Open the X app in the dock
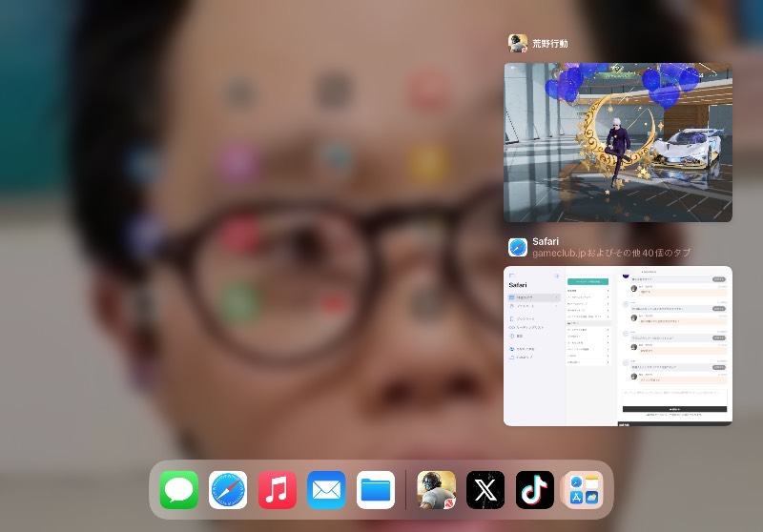 (x=485, y=490)
